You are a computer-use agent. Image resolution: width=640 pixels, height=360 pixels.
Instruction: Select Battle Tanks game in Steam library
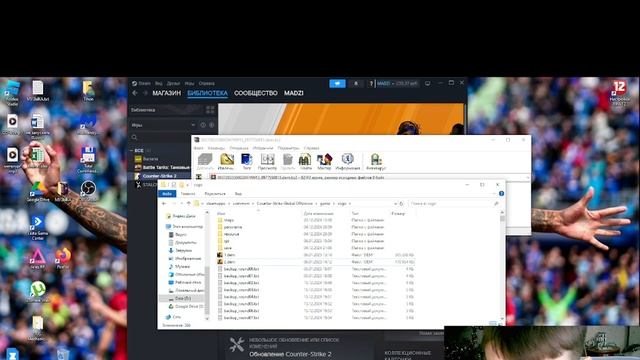pos(163,167)
